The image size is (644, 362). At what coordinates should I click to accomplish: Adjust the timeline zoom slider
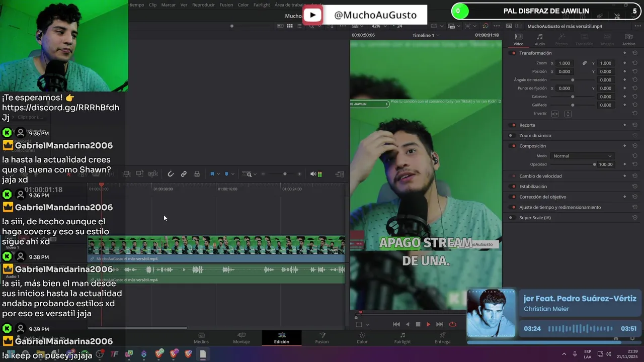[x=285, y=174]
